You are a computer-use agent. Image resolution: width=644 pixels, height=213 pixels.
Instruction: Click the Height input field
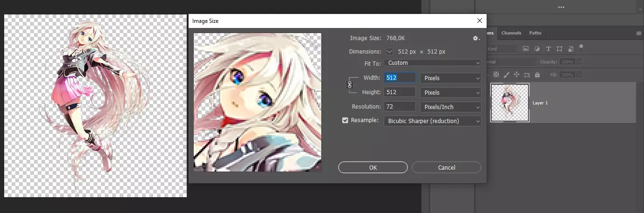[400, 92]
